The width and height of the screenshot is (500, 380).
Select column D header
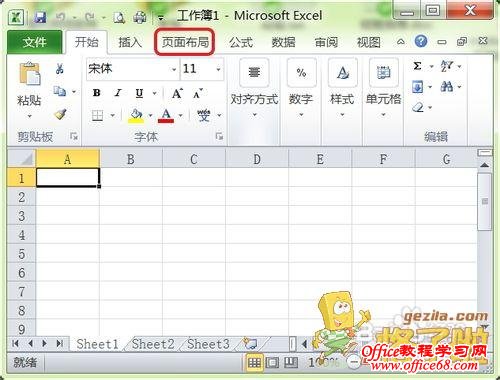click(x=257, y=159)
